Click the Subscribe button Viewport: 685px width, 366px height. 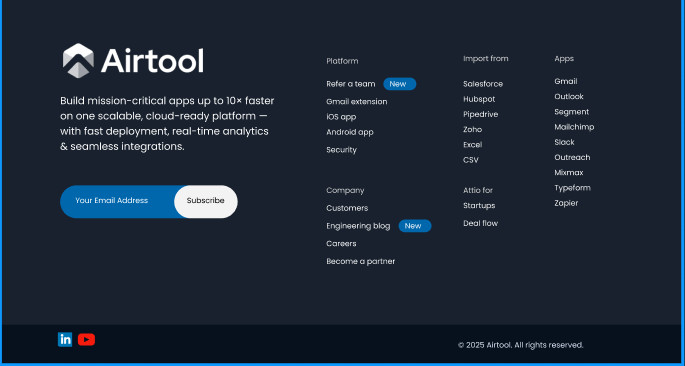point(206,201)
